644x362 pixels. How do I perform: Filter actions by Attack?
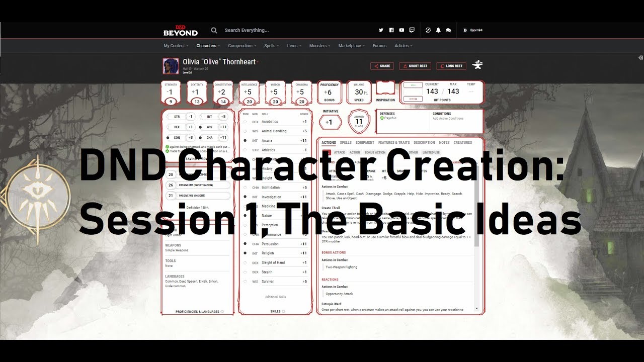340,152
